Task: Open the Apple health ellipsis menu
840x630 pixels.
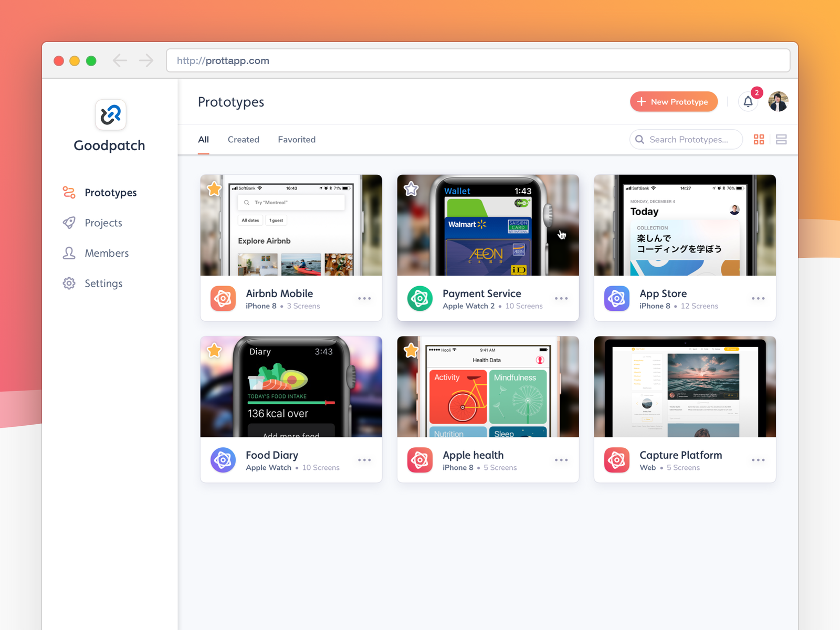Action: click(561, 460)
